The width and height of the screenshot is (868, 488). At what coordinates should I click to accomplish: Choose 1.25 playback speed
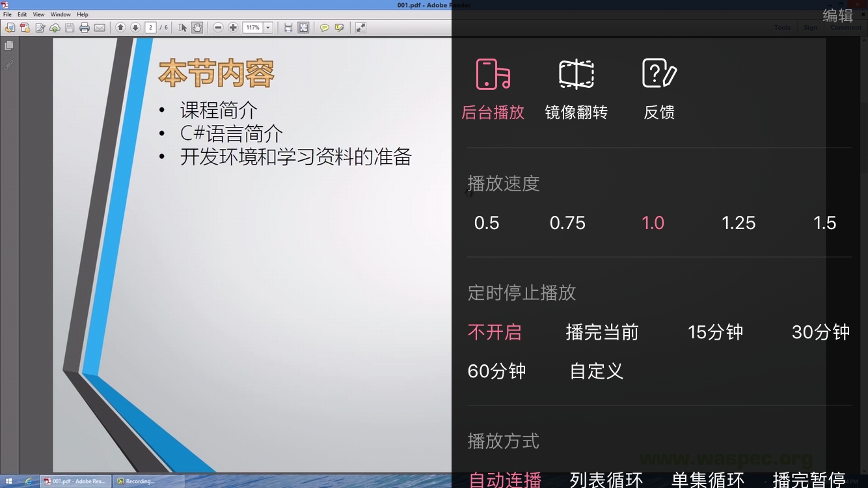pos(739,223)
